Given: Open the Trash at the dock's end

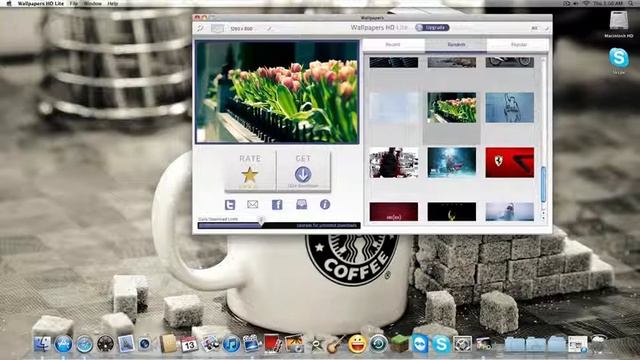Looking at the screenshot, I should pyautogui.click(x=598, y=344).
